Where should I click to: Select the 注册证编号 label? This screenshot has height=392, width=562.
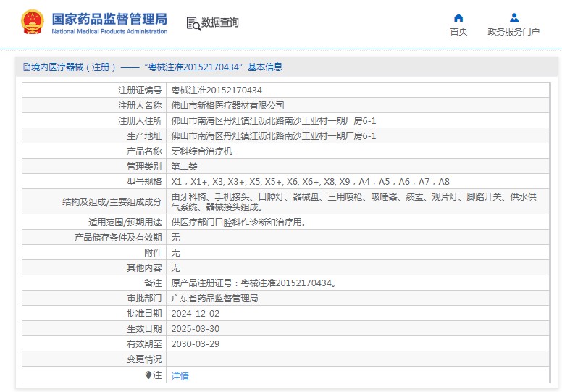click(x=140, y=91)
